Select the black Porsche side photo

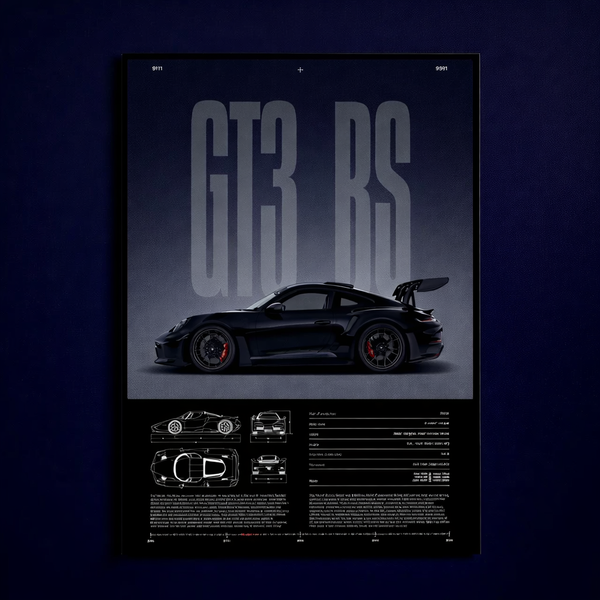click(301, 325)
